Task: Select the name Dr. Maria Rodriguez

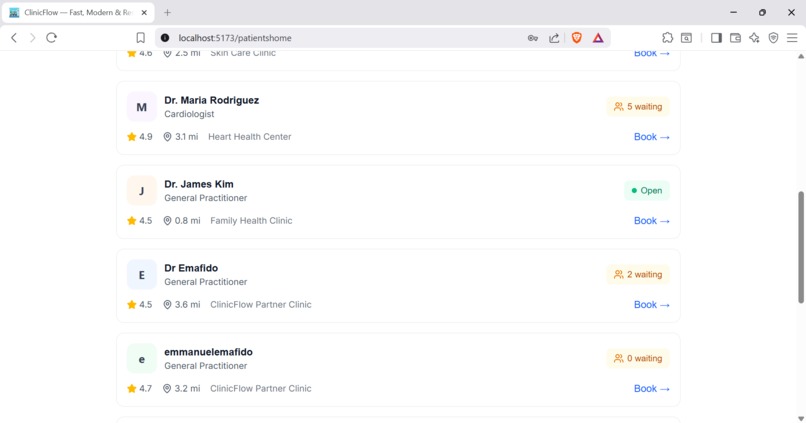Action: [211, 100]
